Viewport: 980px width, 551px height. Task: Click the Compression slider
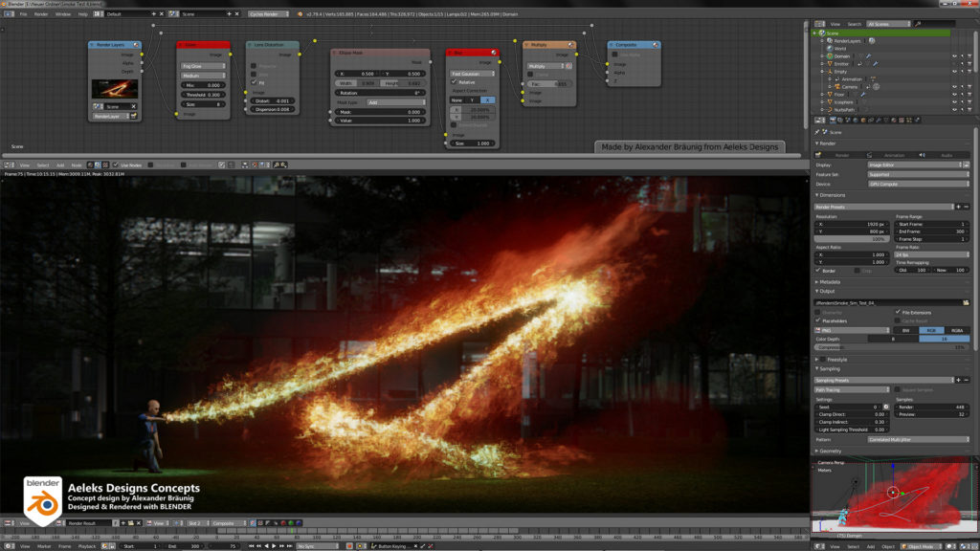click(892, 347)
